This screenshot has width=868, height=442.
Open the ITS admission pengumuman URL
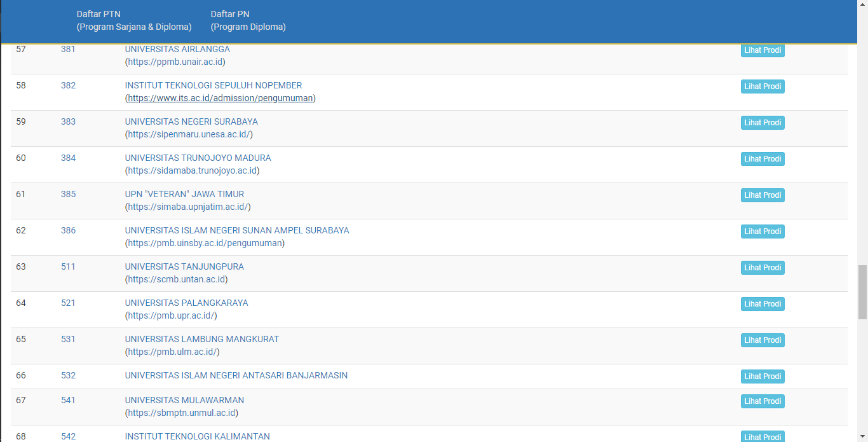click(x=220, y=98)
